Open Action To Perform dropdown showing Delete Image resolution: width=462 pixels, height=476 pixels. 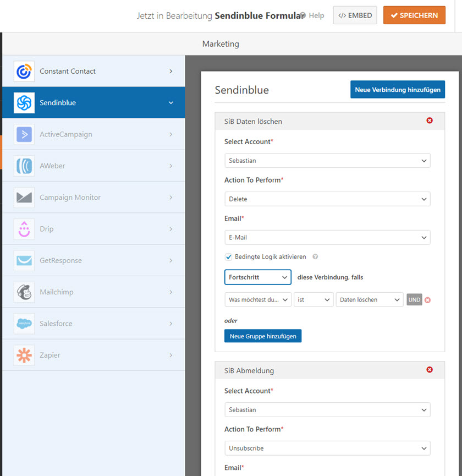coord(327,199)
